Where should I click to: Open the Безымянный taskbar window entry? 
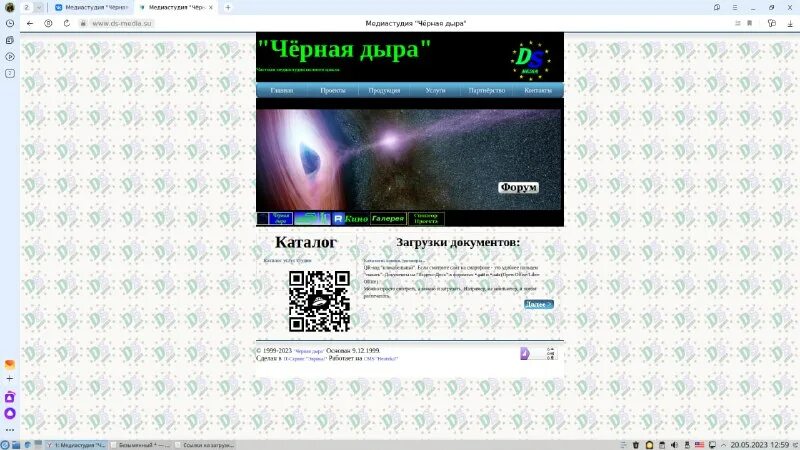pyautogui.click(x=140, y=445)
